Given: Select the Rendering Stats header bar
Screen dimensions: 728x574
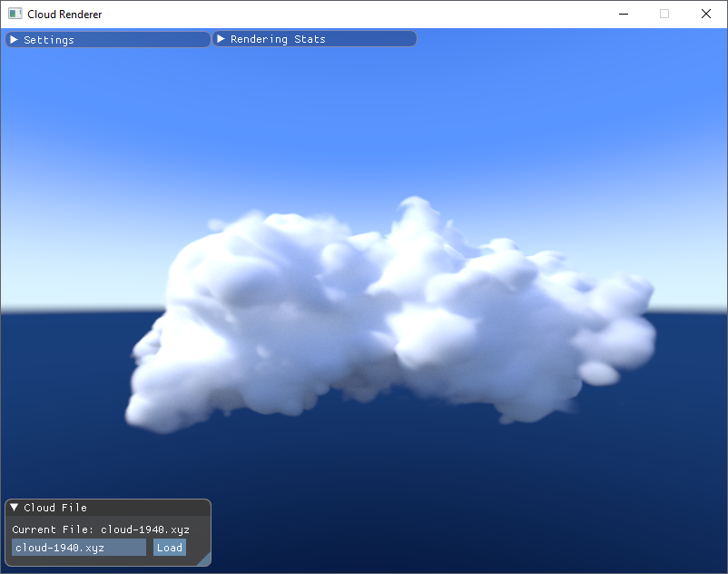Looking at the screenshot, I should click(313, 38).
